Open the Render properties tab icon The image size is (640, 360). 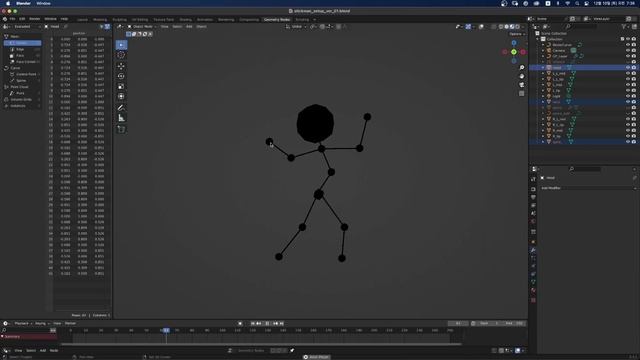pos(533,189)
